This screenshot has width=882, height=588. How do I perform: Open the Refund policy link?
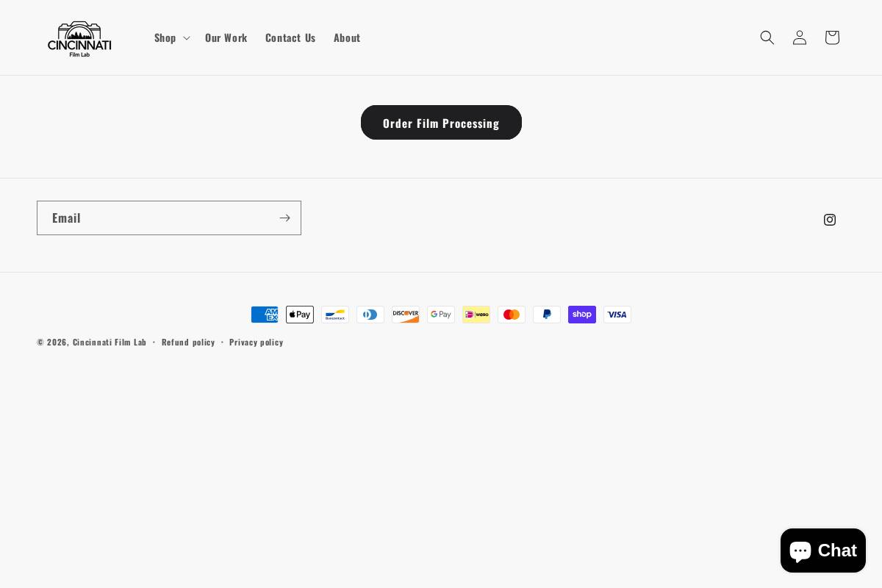pyautogui.click(x=188, y=342)
